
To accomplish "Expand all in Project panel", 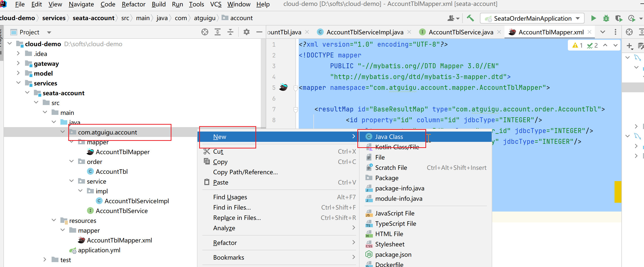I will 218,32.
